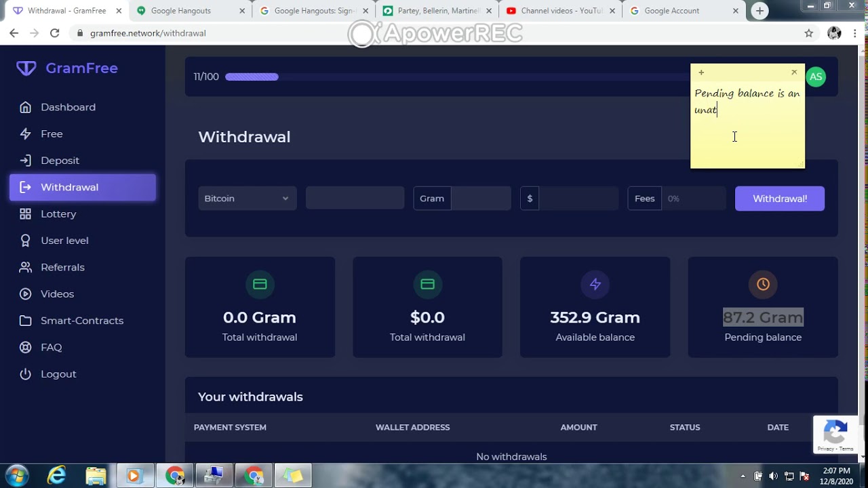
Task: Launch Internet Explorer from taskbar
Action: [56, 476]
